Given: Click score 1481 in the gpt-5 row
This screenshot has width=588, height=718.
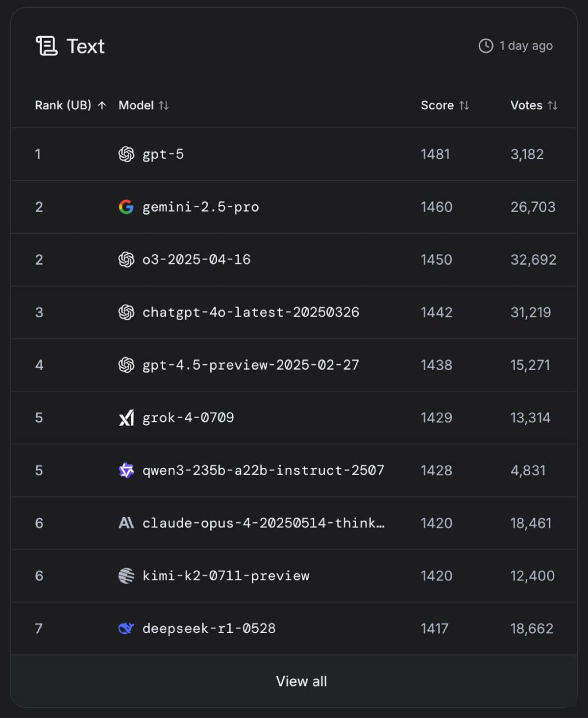Looking at the screenshot, I should coord(435,154).
